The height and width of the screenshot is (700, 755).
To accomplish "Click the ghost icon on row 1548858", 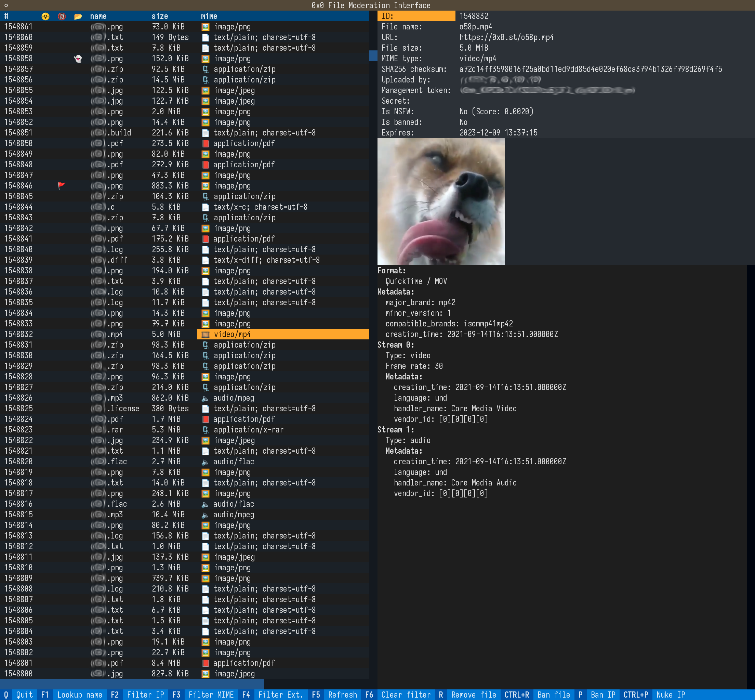I will pos(78,59).
